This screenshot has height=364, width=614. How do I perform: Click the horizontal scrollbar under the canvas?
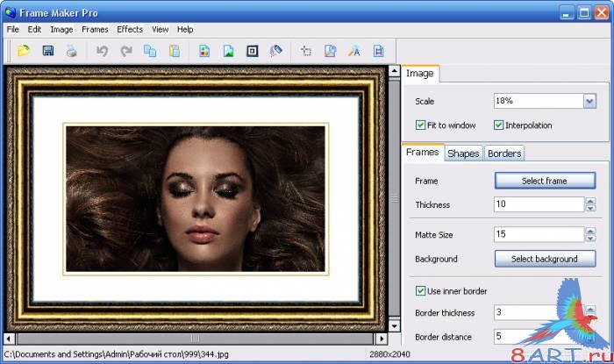[193, 338]
